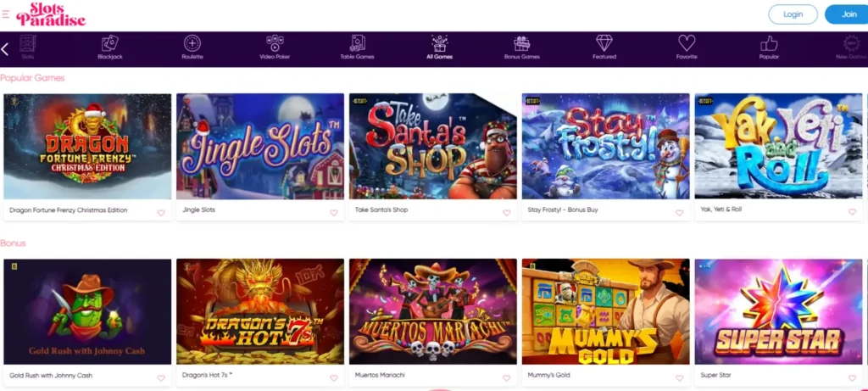The image size is (868, 391).
Task: Select the Roulette category icon
Action: [x=192, y=43]
